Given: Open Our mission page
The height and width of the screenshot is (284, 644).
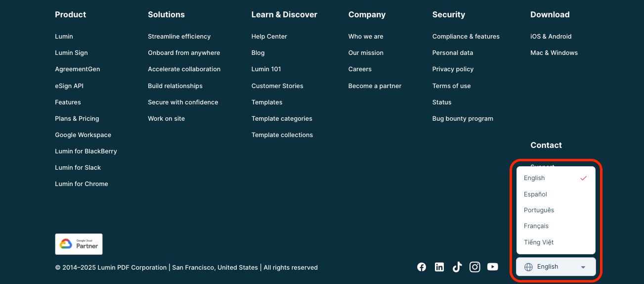Looking at the screenshot, I should [366, 53].
